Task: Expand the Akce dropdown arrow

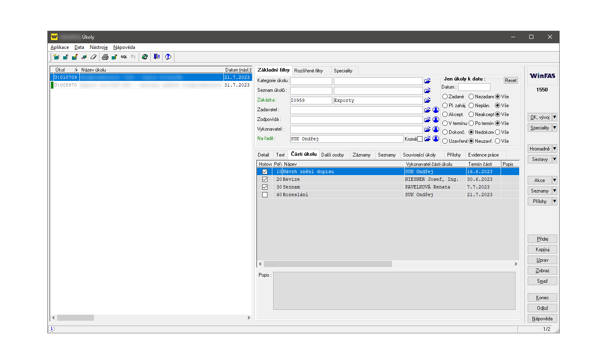Action: pyautogui.click(x=554, y=180)
